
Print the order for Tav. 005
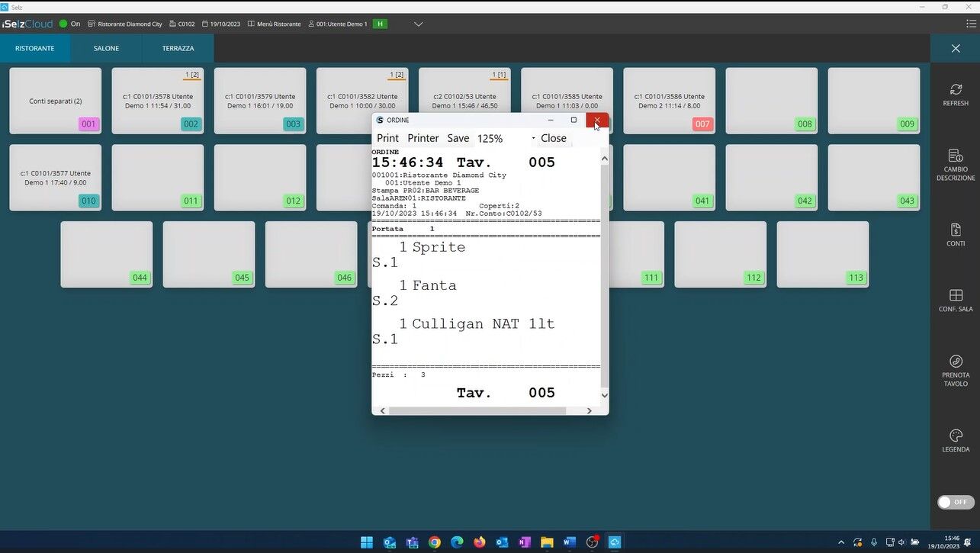[388, 138]
